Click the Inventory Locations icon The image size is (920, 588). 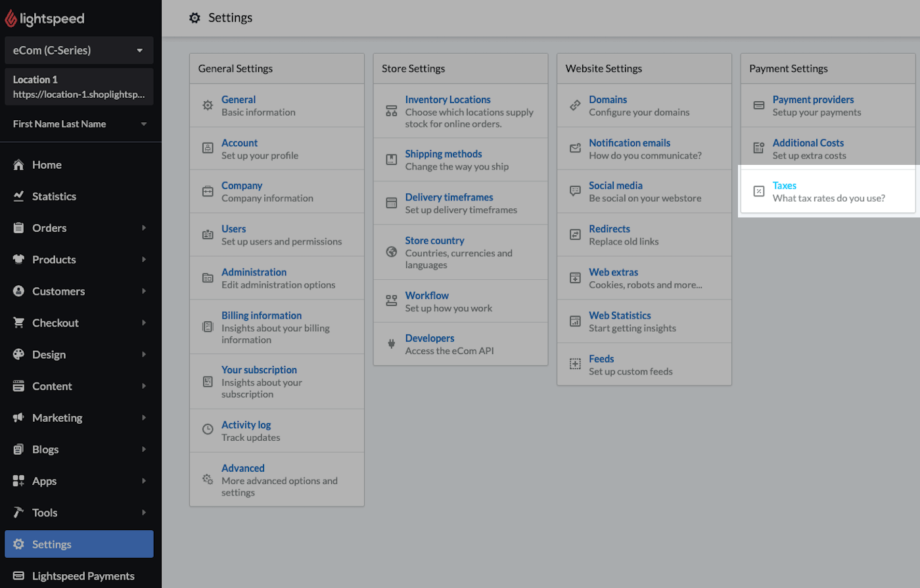[x=392, y=111]
